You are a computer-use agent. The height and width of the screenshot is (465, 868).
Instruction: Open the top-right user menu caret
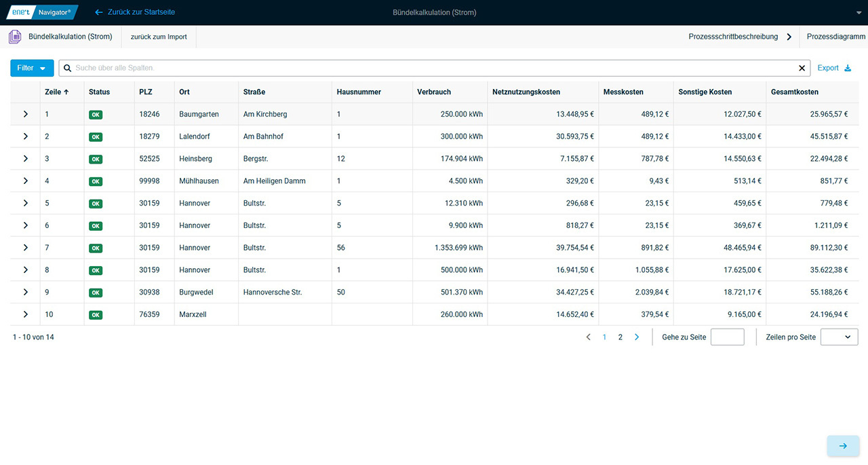(x=858, y=13)
